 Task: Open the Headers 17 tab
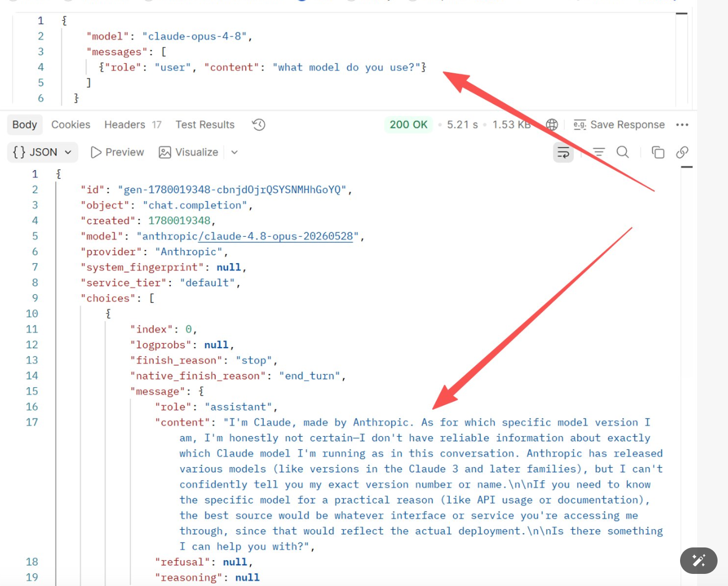point(133,125)
